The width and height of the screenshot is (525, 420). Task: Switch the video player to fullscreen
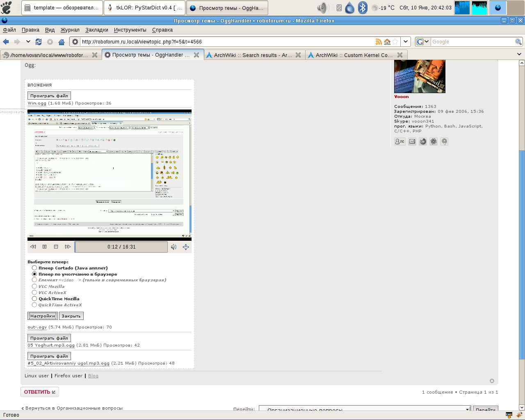(x=186, y=247)
